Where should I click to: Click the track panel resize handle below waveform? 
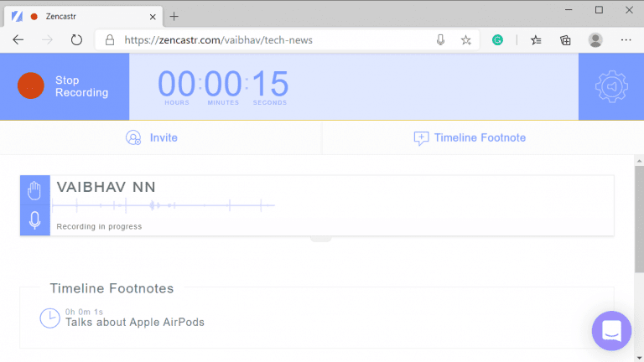[321, 239]
